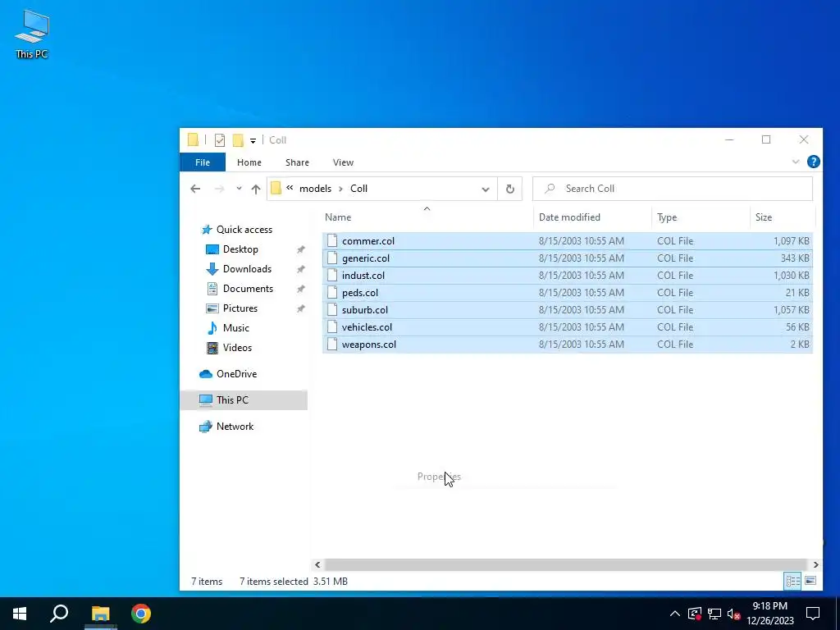
Task: Open the File ribbon tab
Action: coord(203,162)
